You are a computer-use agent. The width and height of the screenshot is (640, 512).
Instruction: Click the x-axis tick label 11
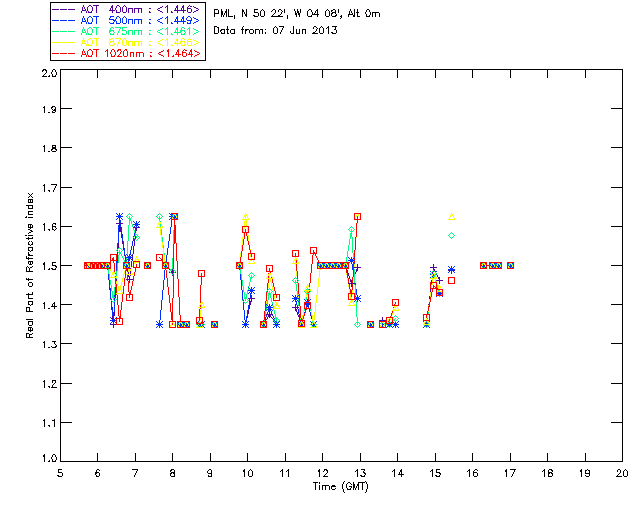[285, 473]
